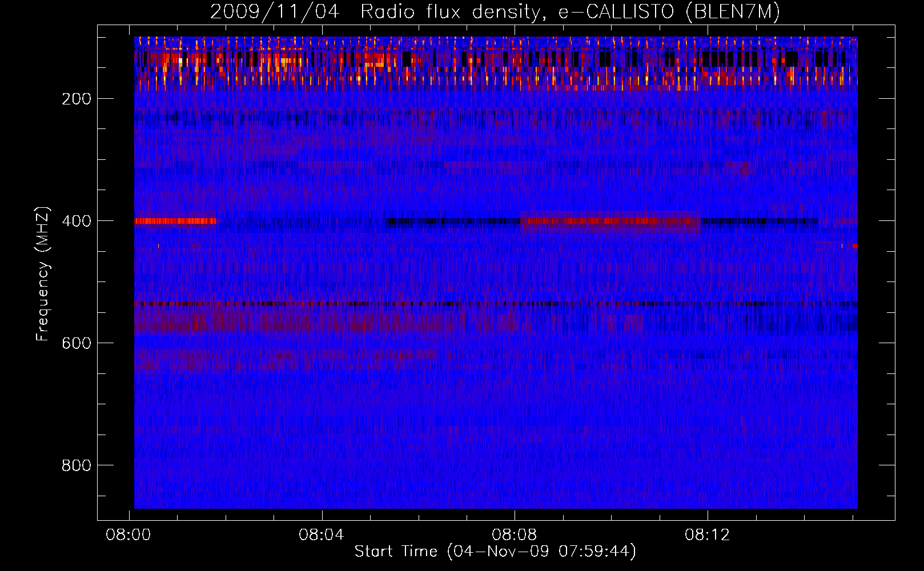This screenshot has width=924, height=571.
Task: Click the 800 frequency tick label
Action: click(77, 465)
